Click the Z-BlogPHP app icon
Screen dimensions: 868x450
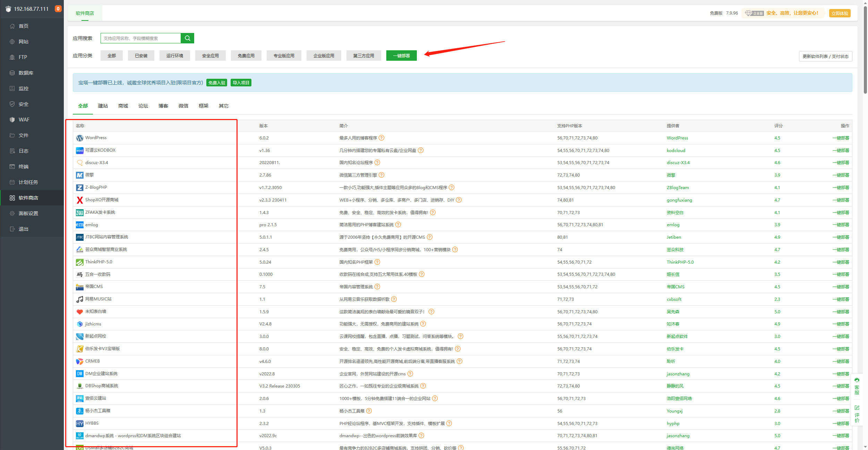click(80, 188)
